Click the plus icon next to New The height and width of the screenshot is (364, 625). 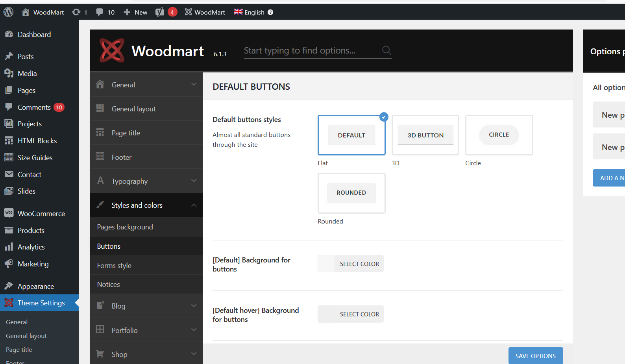click(127, 12)
